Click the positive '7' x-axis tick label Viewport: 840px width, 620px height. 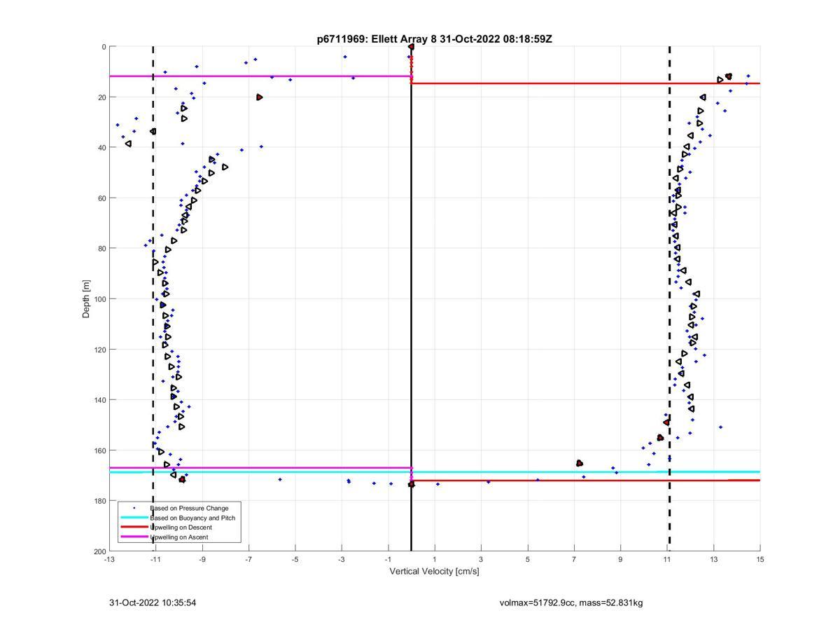574,559
